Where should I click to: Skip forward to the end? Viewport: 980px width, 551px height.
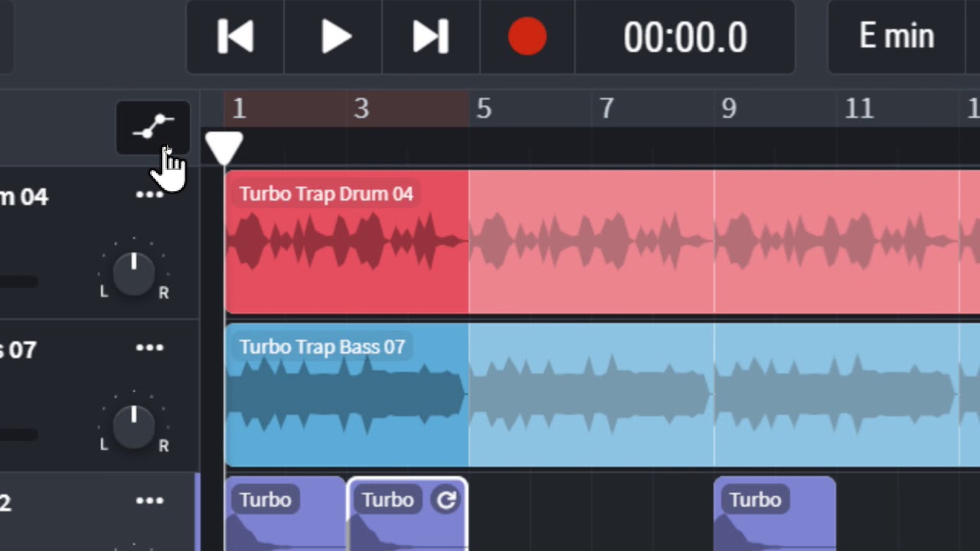(x=431, y=37)
